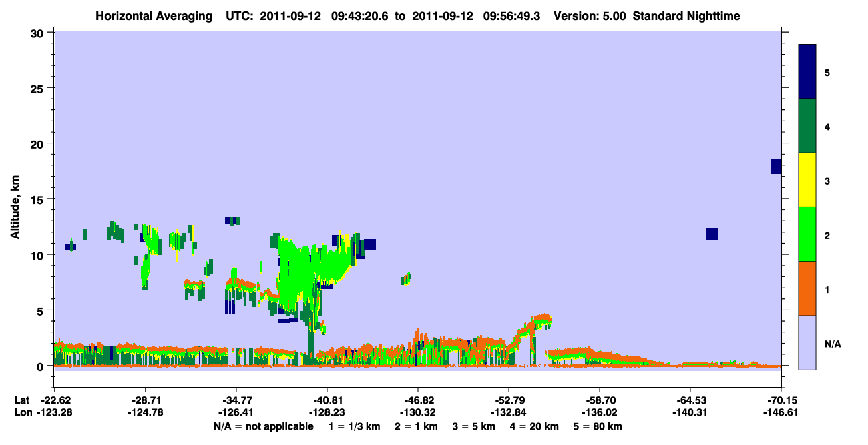This screenshot has width=868, height=445.
Task: Click the orange level 1 legend swatch
Action: pyautogui.click(x=807, y=288)
